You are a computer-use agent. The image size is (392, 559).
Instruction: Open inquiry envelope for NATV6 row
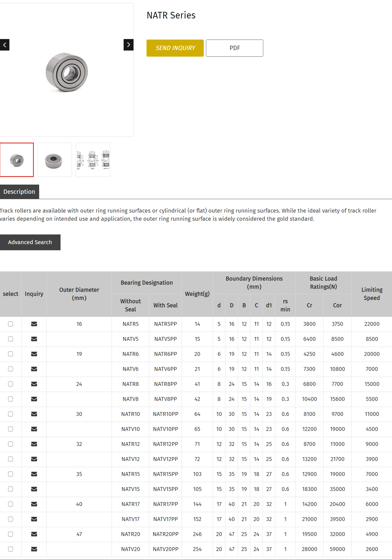pyautogui.click(x=34, y=369)
